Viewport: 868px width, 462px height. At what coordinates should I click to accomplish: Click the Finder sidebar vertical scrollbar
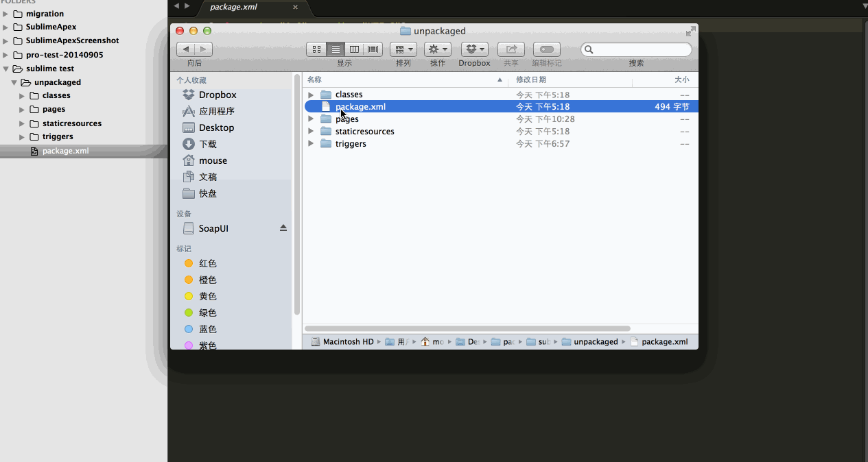click(297, 195)
